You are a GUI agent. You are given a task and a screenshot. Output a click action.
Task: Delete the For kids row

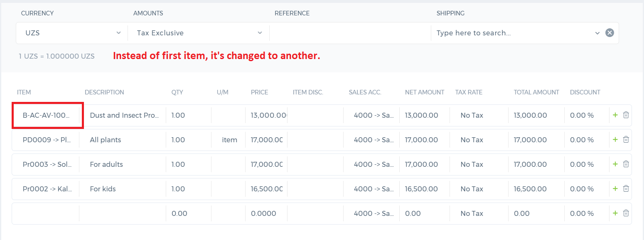point(626,189)
